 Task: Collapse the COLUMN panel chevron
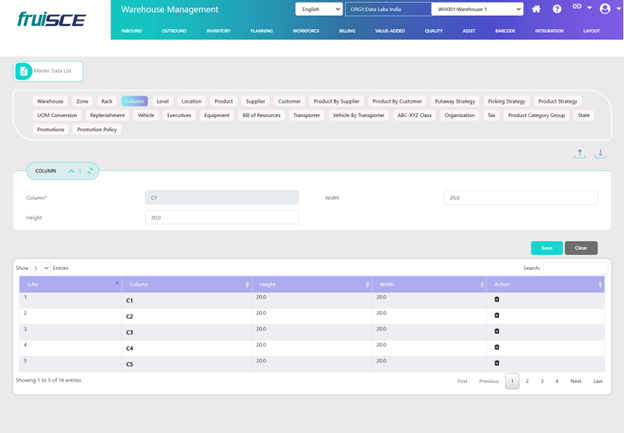(x=71, y=171)
